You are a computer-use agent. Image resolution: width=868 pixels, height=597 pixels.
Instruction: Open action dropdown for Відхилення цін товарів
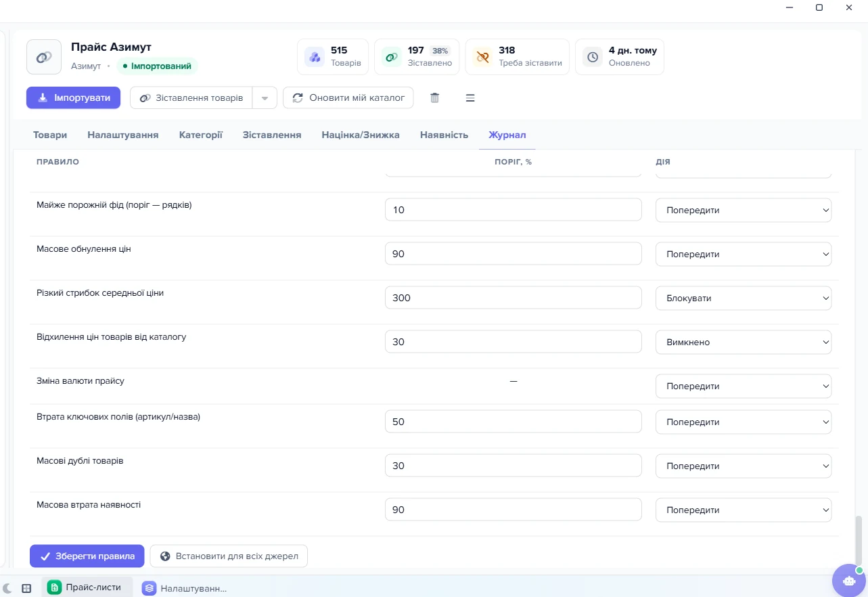(x=744, y=342)
